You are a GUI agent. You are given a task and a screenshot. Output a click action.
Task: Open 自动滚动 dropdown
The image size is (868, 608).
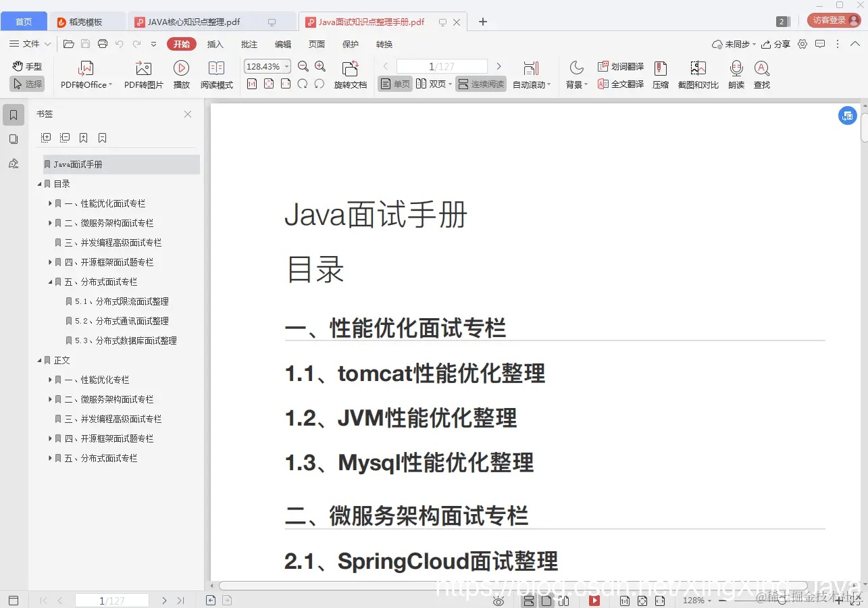[532, 74]
